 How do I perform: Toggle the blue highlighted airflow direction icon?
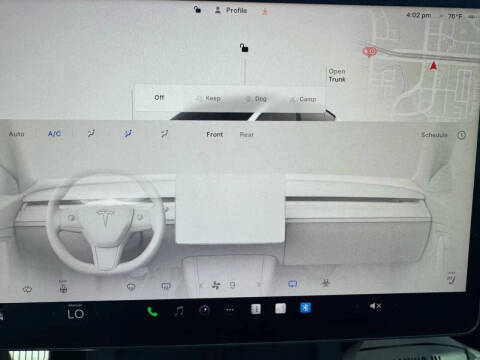click(x=128, y=134)
